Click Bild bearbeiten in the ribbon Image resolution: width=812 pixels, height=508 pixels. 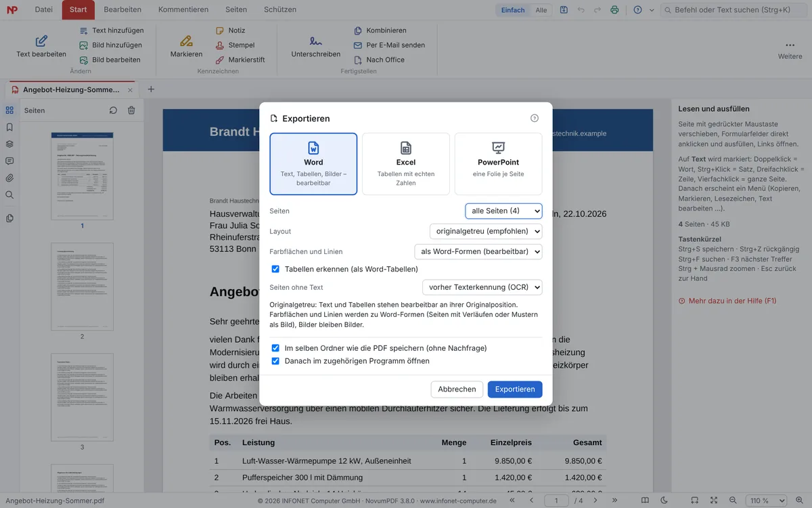[x=110, y=60]
